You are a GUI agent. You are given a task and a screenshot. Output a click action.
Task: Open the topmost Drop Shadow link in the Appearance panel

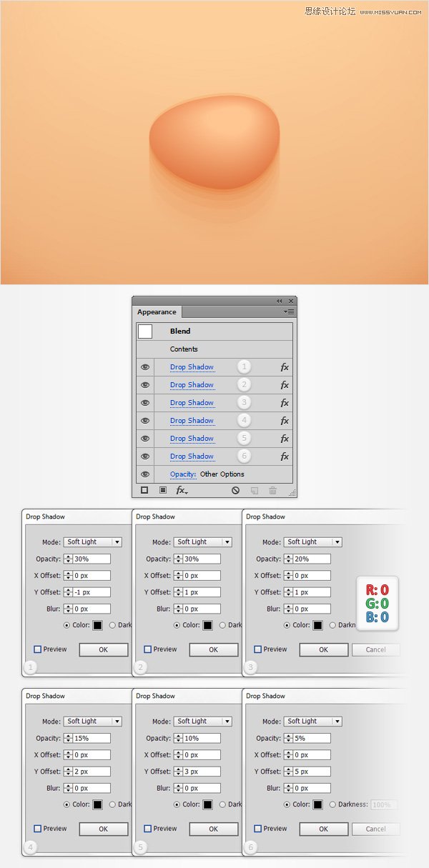[192, 367]
